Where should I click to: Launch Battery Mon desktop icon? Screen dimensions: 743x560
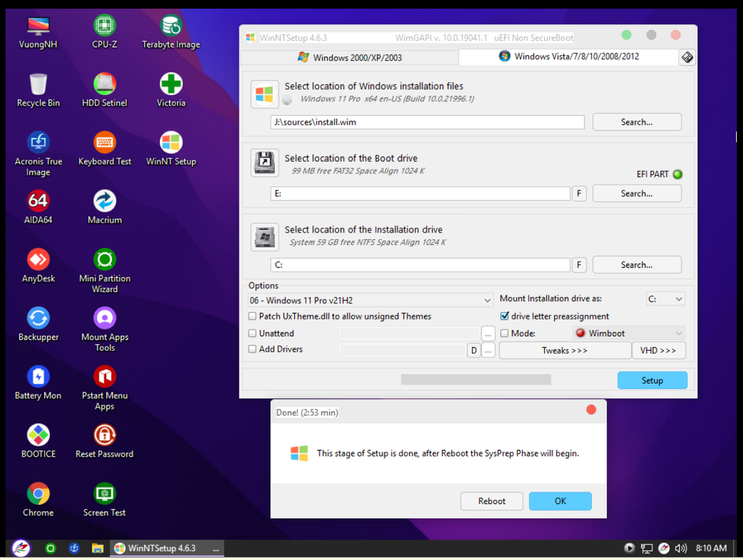click(x=38, y=383)
